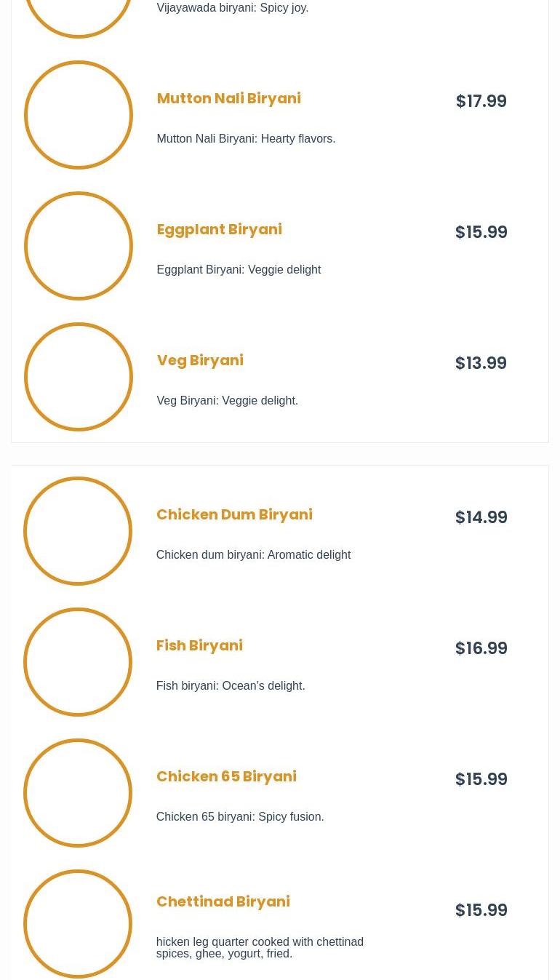Click the Vijayawada biryani Spicy joy description

tap(232, 8)
